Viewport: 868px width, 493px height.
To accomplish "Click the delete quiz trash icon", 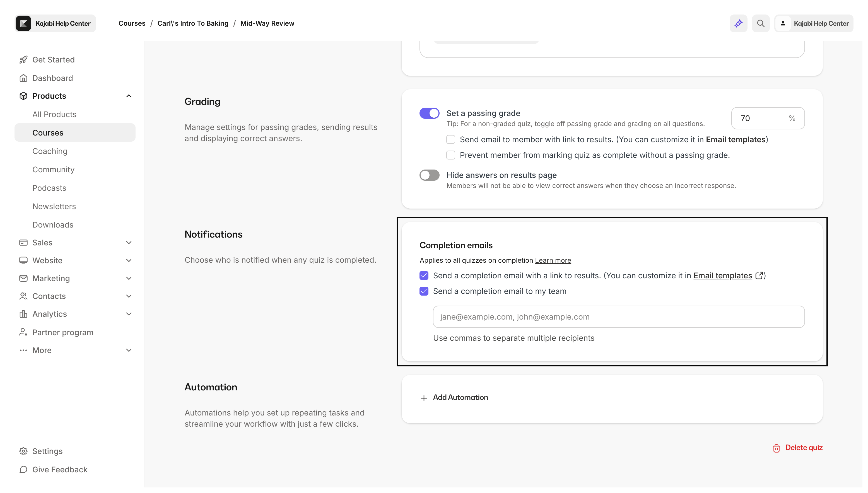I will (x=776, y=448).
